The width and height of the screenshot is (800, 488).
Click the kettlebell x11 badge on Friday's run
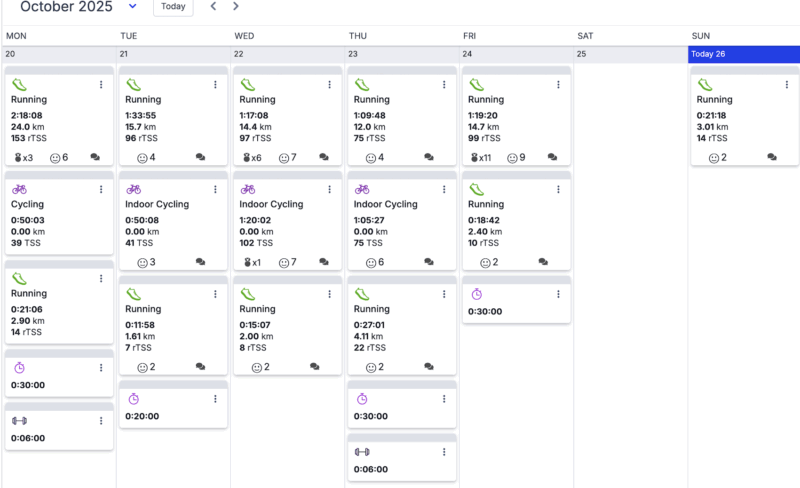click(481, 158)
